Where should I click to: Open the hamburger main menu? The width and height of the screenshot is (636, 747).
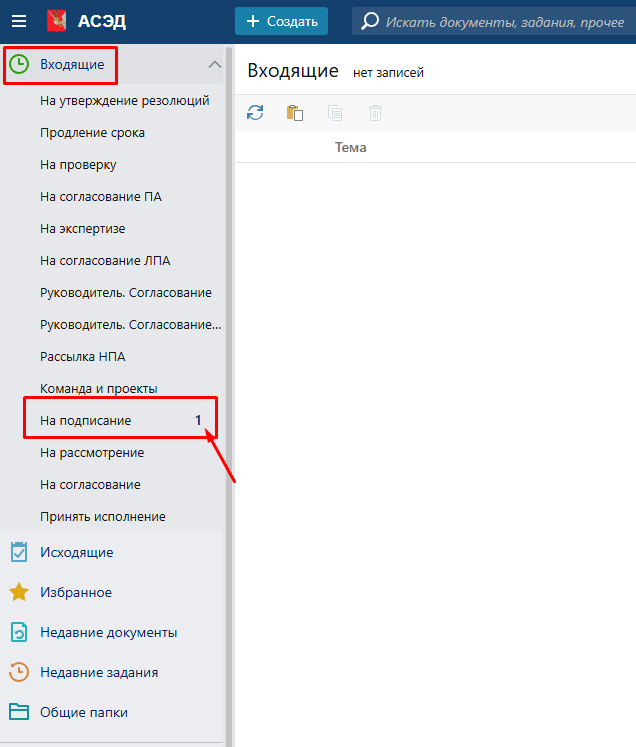[18, 21]
